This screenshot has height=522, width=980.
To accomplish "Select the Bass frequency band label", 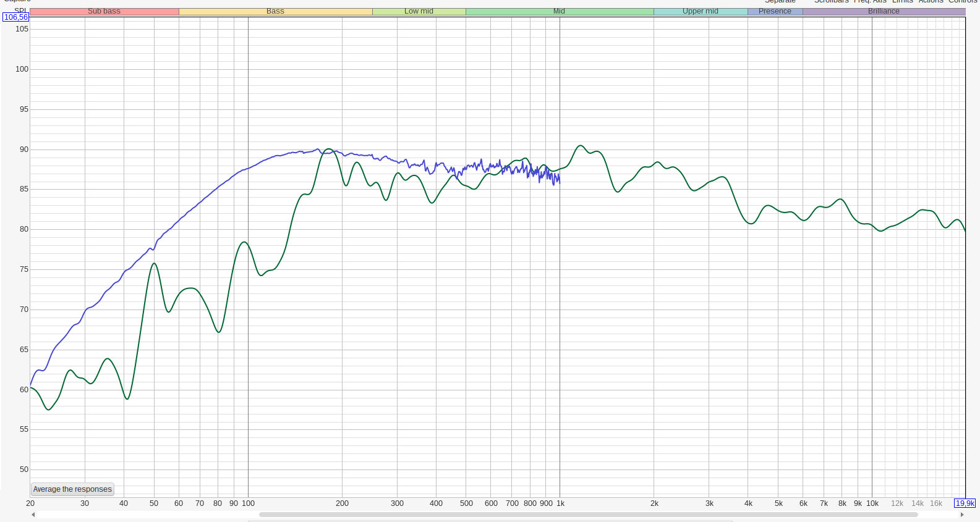I will [275, 11].
